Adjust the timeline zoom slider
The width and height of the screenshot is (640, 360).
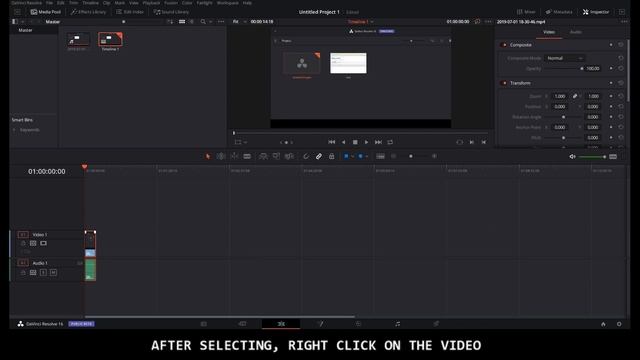[x=411, y=156]
